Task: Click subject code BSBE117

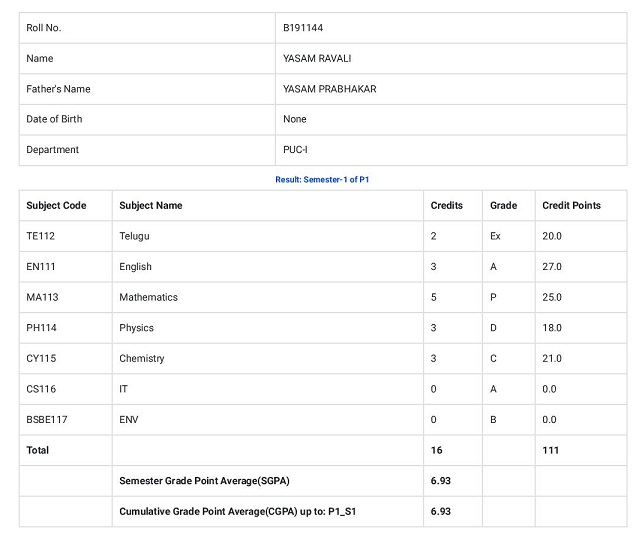Action: click(x=46, y=420)
